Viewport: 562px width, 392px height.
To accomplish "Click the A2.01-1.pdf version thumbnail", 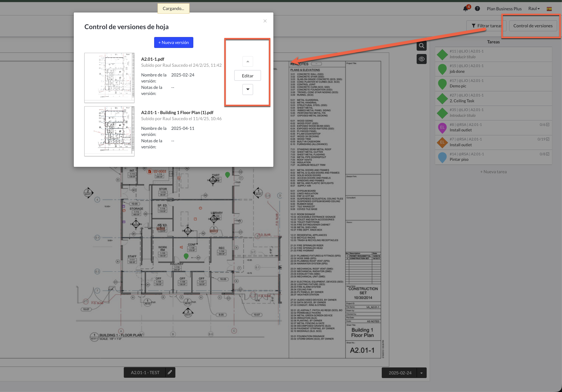I will [110, 78].
